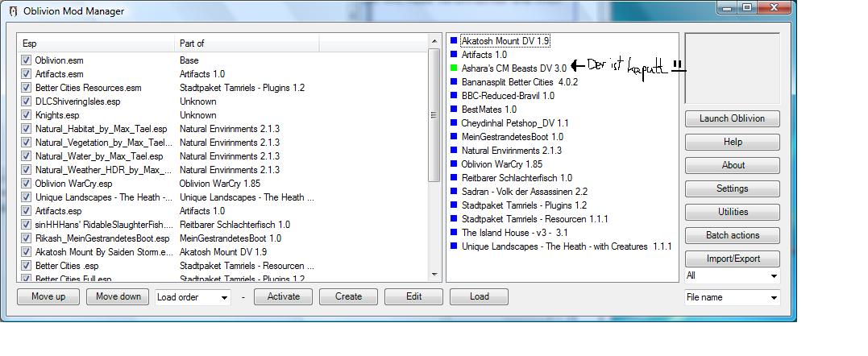The image size is (868, 356).
Task: Uncheck Rikash_MeinGestrandetesBoot.esp
Action: [x=26, y=238]
